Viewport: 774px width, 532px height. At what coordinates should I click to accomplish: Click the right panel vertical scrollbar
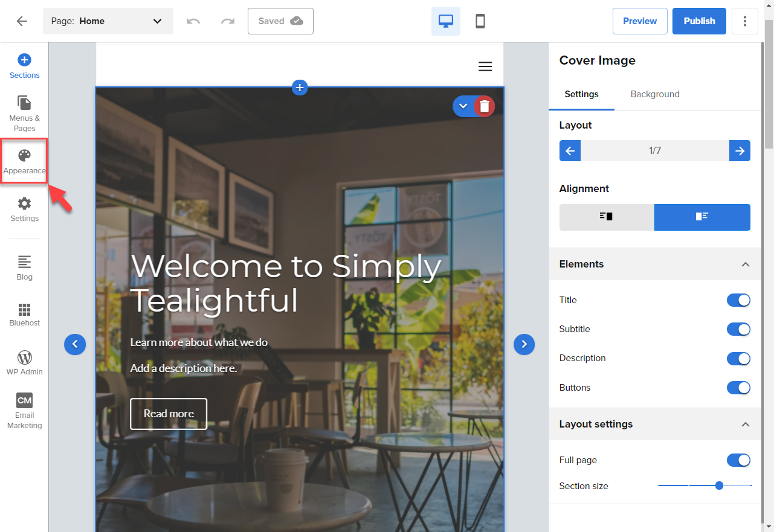tap(769, 85)
